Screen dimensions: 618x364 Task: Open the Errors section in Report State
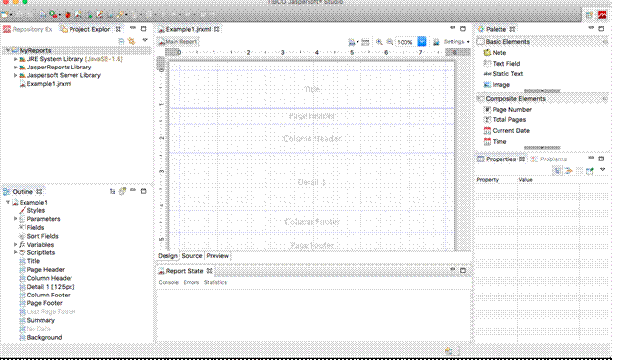coord(191,282)
